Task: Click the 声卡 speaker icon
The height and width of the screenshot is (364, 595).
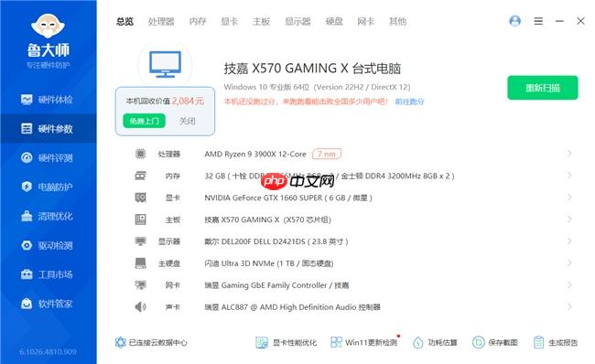Action: pos(140,306)
